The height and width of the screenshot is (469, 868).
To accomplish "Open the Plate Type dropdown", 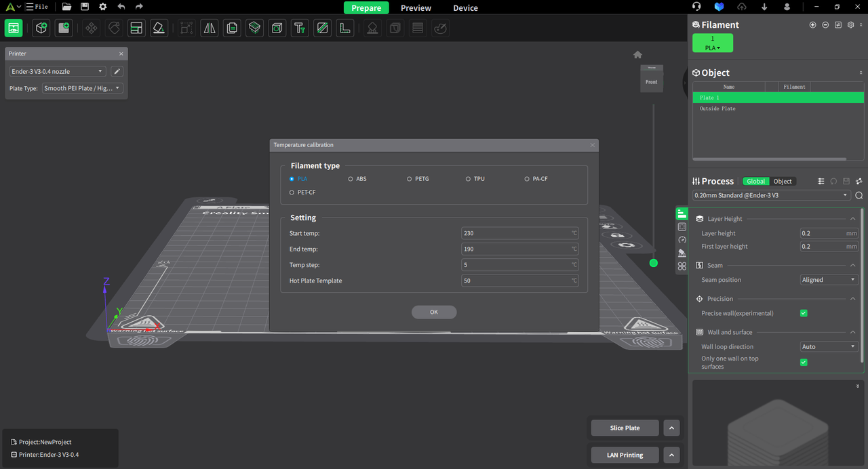I will tap(81, 87).
